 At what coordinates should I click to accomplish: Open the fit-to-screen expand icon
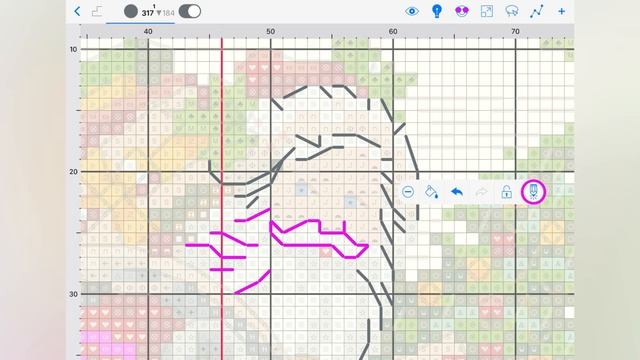487,11
